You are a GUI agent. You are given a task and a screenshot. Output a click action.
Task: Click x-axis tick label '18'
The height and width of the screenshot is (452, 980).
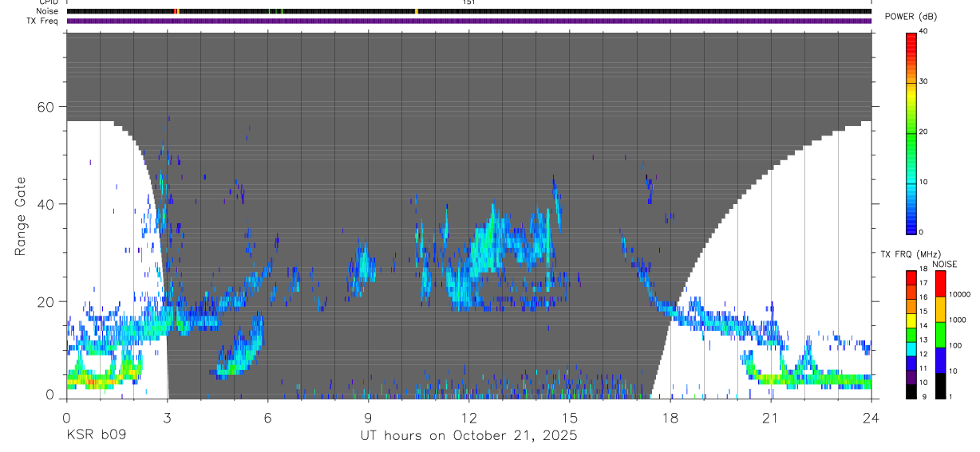click(670, 418)
